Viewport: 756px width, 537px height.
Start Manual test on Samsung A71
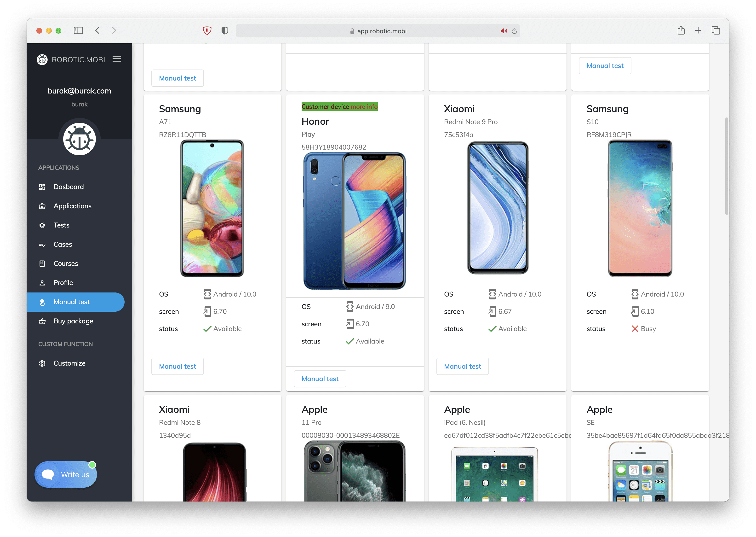point(178,366)
